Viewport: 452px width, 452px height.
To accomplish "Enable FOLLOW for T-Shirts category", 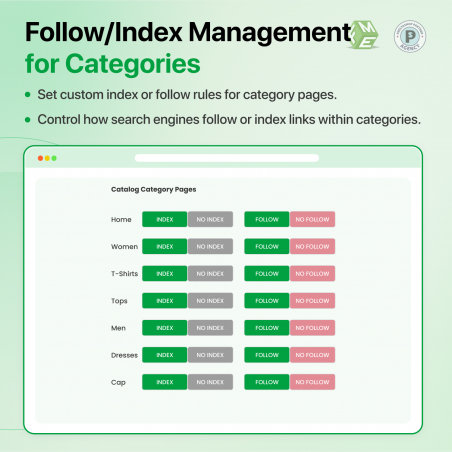I will (x=267, y=274).
